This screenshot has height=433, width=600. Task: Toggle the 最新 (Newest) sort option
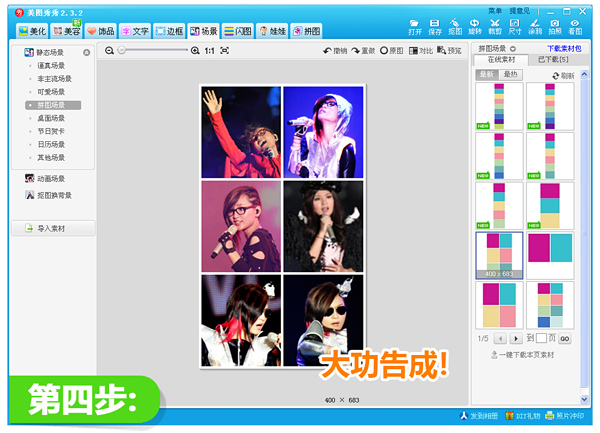[x=487, y=75]
